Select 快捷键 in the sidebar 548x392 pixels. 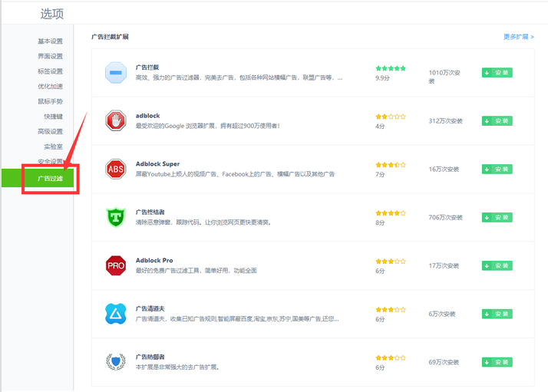[54, 117]
